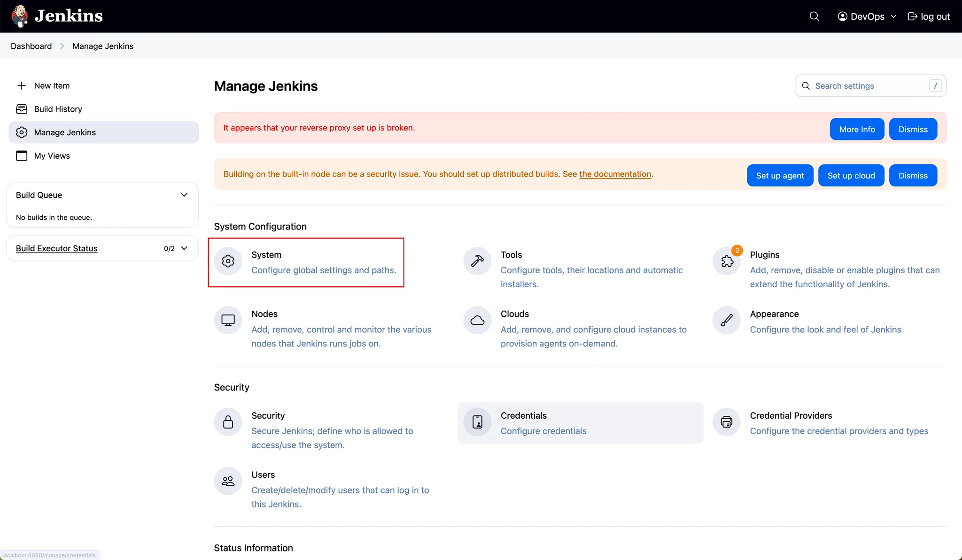This screenshot has height=560, width=962.
Task: Click the System gear icon
Action: tap(228, 261)
